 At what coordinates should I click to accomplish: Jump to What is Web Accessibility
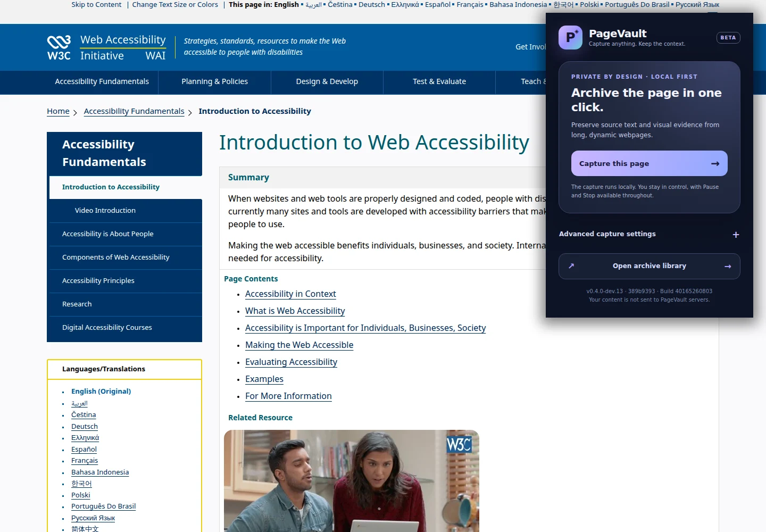tap(295, 311)
